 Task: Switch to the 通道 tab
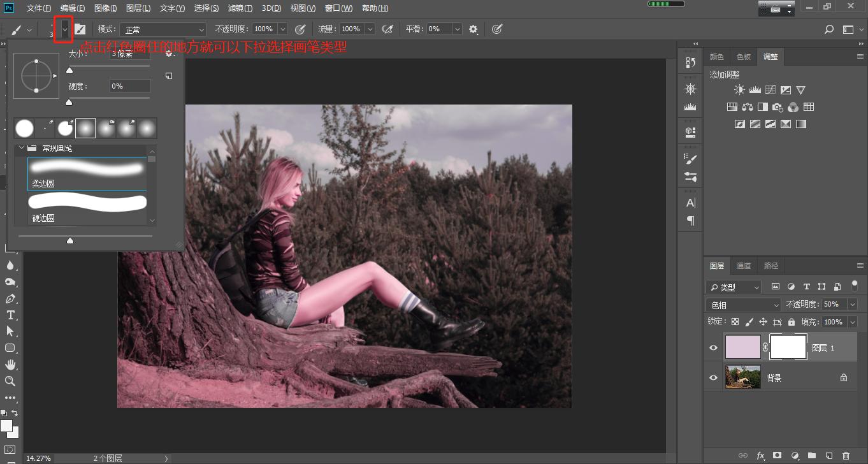(x=744, y=266)
